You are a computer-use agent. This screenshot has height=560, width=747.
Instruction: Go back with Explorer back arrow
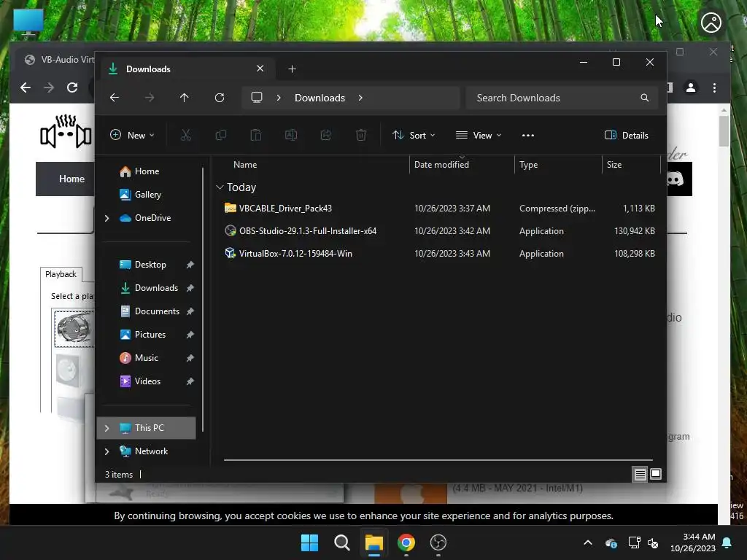115,98
